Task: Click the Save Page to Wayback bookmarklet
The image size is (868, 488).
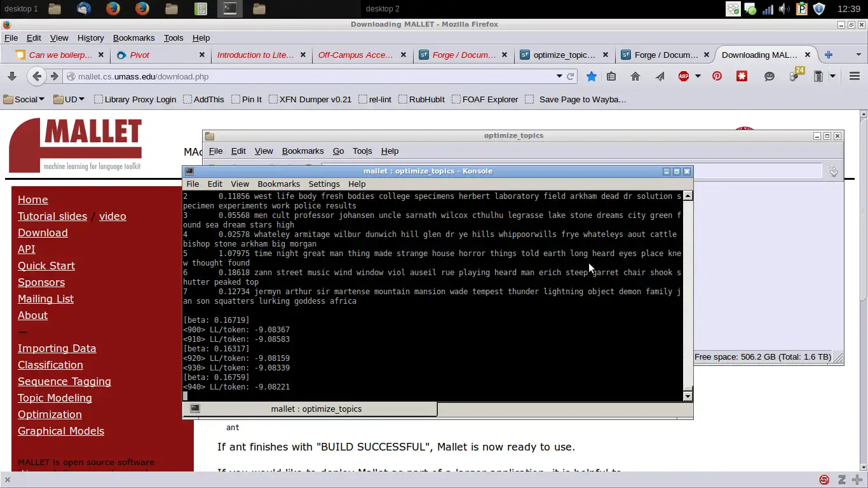Action: pos(576,99)
